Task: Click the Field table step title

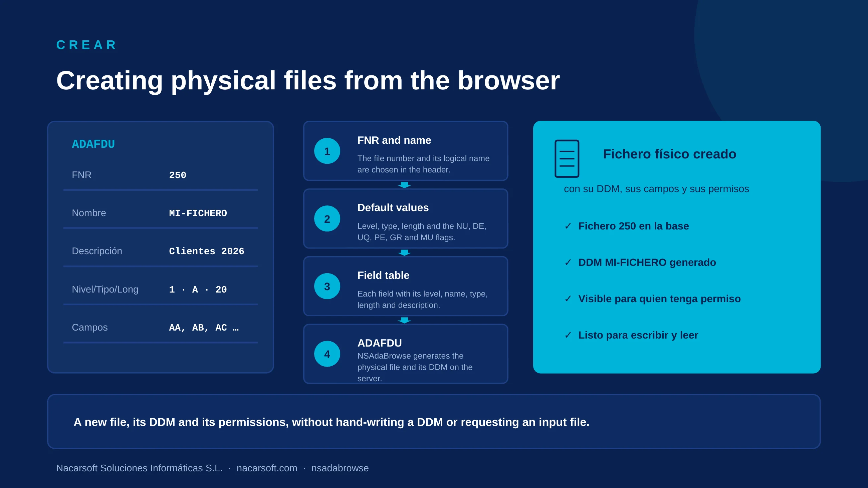Action: click(384, 276)
